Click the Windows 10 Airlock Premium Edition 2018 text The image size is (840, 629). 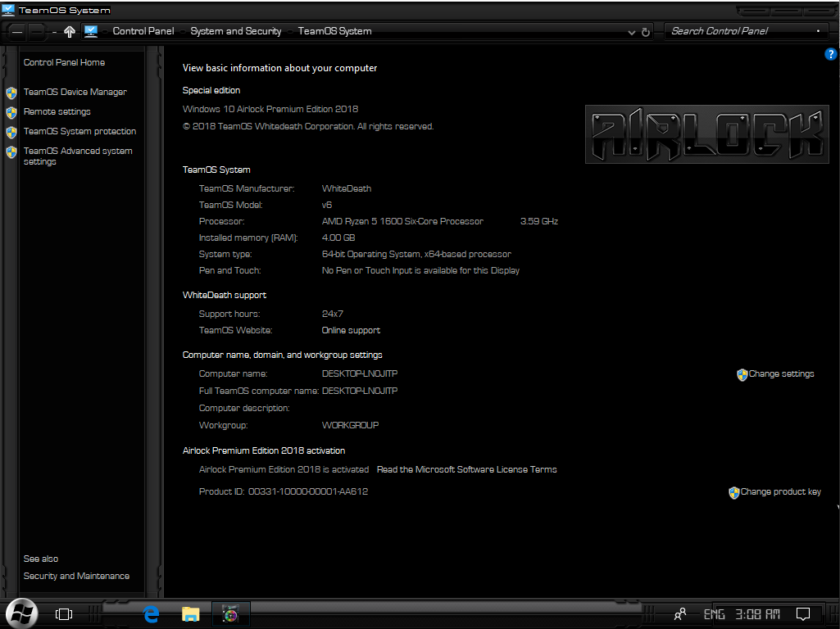[x=270, y=109]
